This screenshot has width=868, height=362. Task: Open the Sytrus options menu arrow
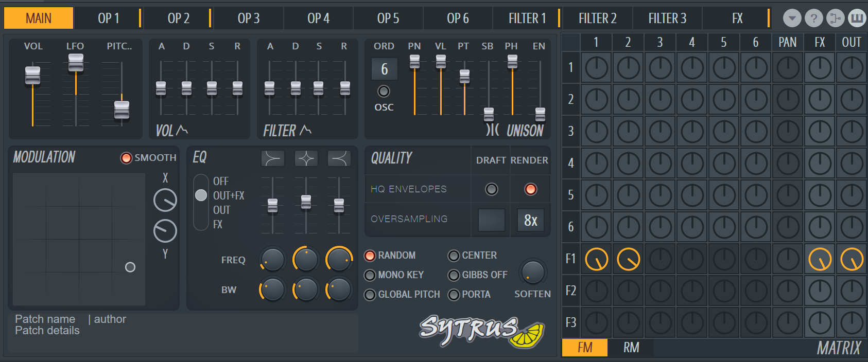tap(792, 19)
